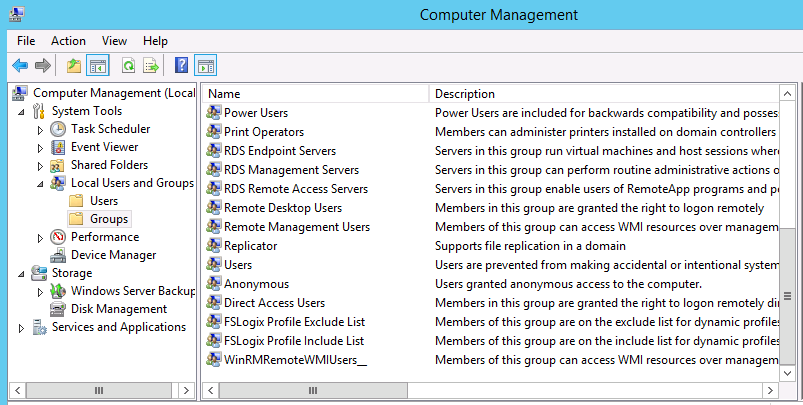Image resolution: width=803 pixels, height=405 pixels.
Task: Expand the Task Scheduler node
Action: 40,130
